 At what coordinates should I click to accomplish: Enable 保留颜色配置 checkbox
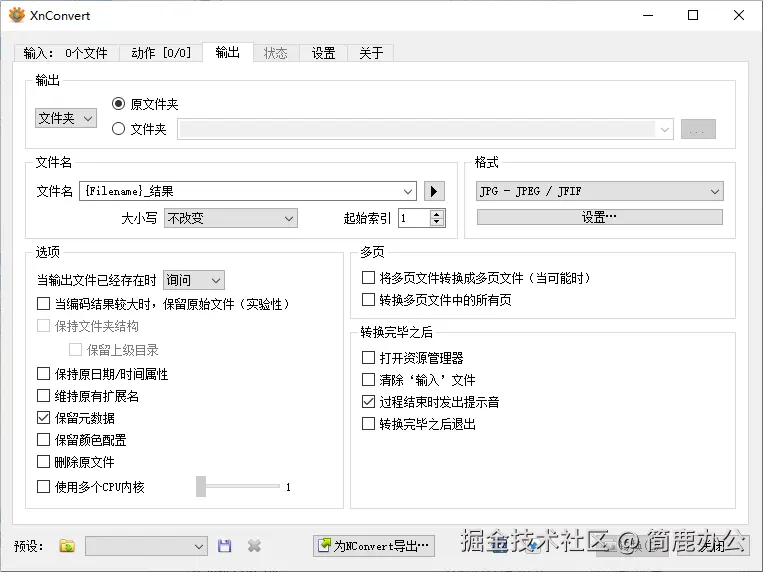point(43,440)
